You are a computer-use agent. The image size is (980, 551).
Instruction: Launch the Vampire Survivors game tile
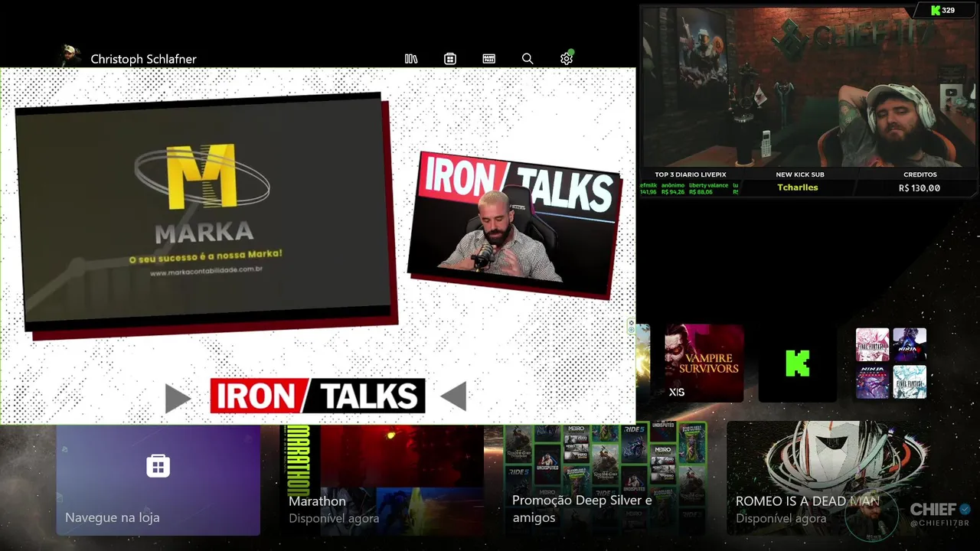(x=704, y=363)
